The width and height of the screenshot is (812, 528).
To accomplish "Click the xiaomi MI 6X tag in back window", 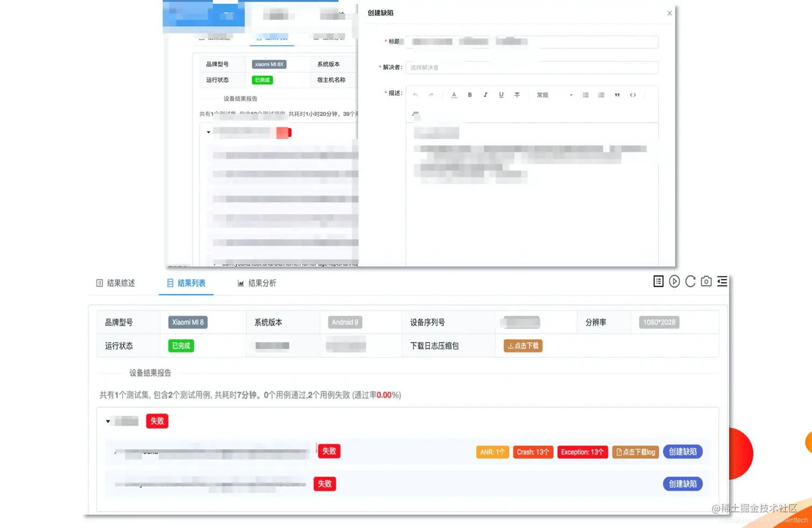I will pyautogui.click(x=269, y=64).
